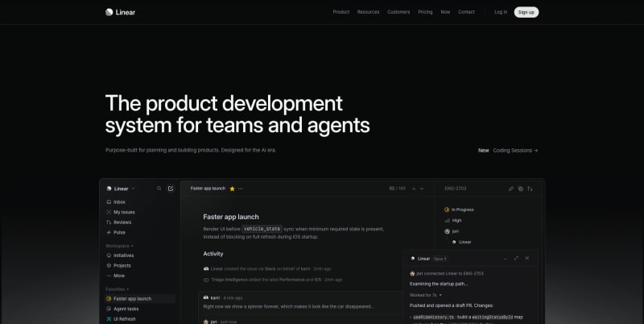Click the Linear logo in the site header
Screen dimensions: 644x324
(120, 12)
